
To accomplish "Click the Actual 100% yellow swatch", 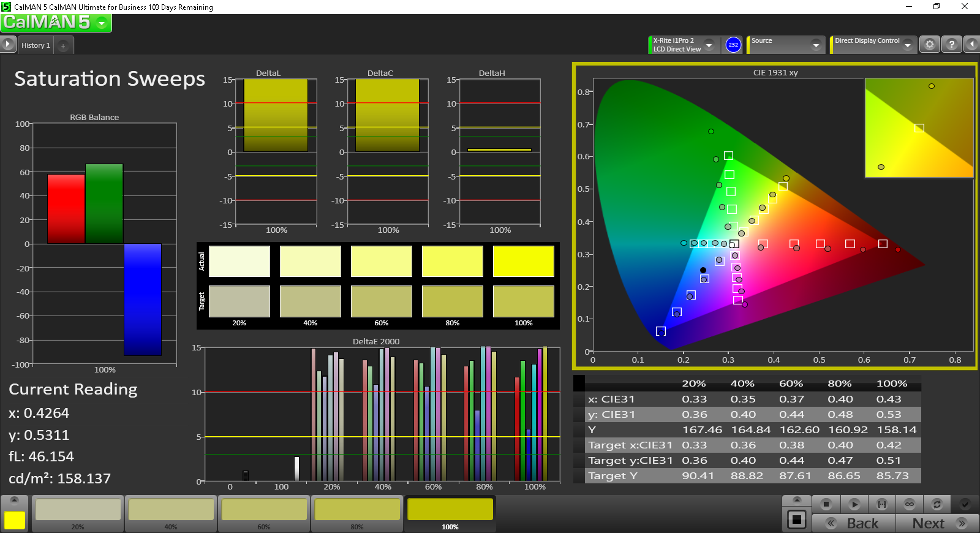I will [524, 261].
